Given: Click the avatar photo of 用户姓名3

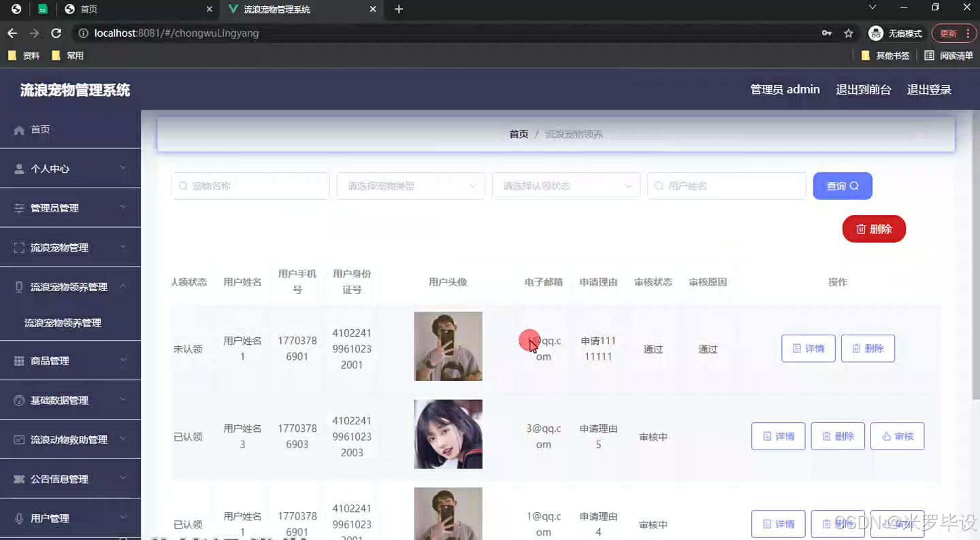Looking at the screenshot, I should click(448, 434).
